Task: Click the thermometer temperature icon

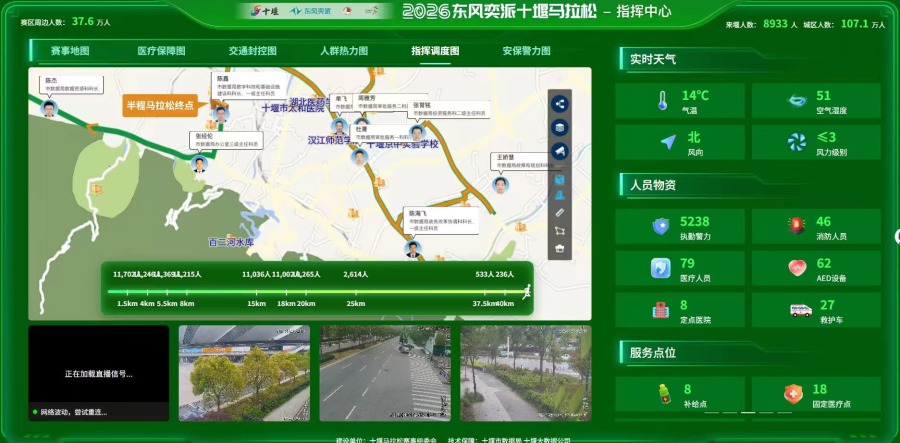Action: pos(662,100)
